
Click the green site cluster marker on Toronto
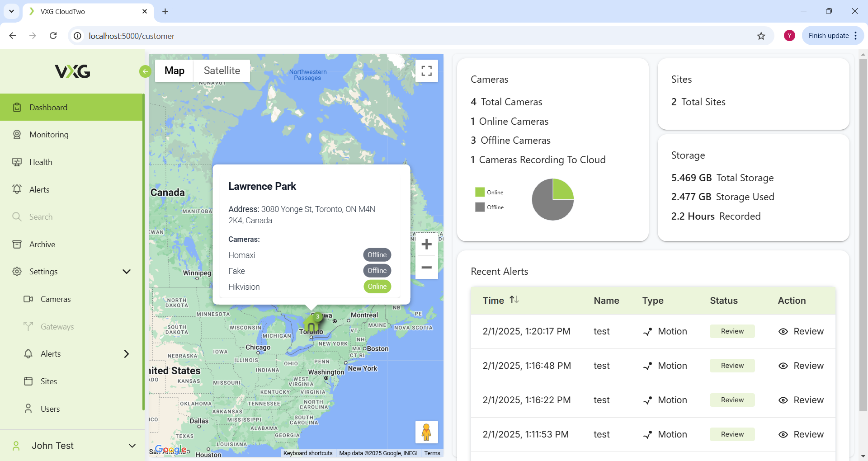tap(312, 324)
